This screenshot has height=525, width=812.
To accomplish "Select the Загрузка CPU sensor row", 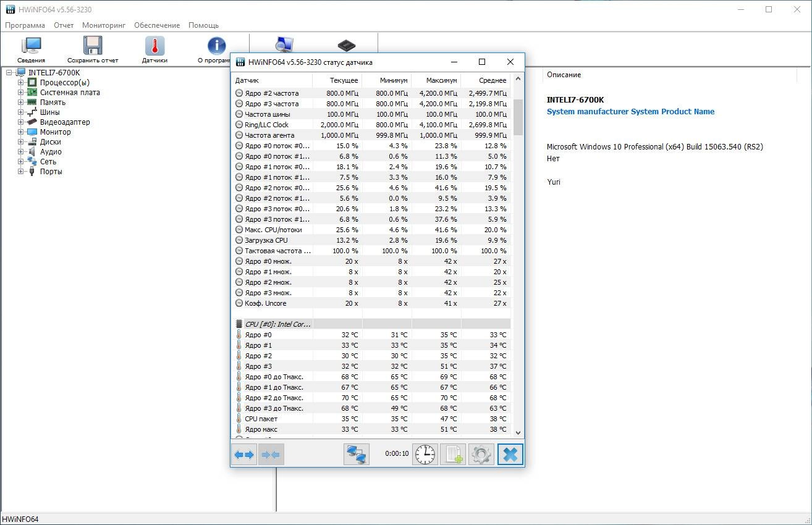I will (x=371, y=240).
